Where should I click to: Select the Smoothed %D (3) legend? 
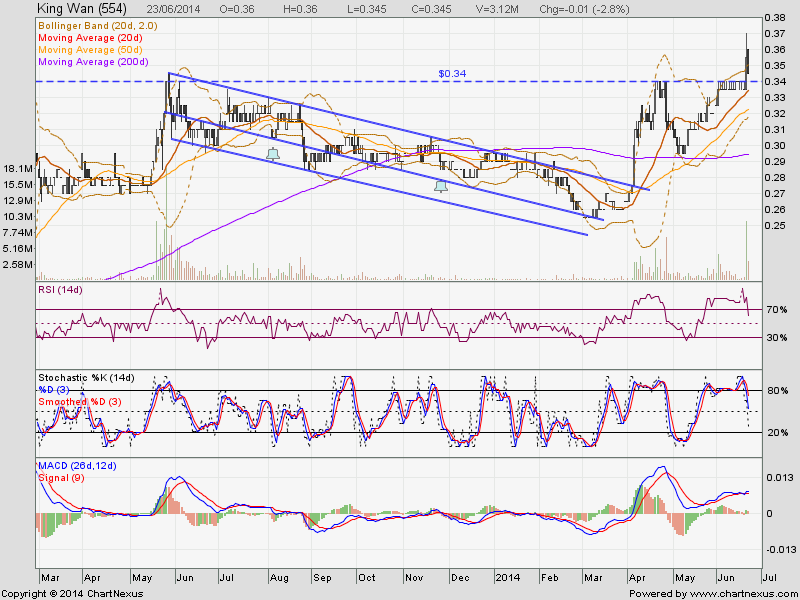click(x=80, y=402)
